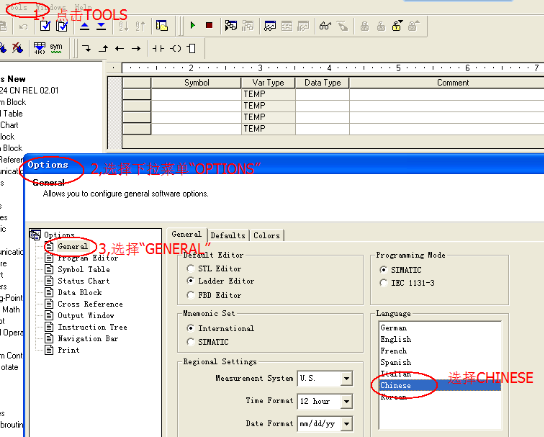
Task: Select Program Editor in the Options tree
Action: [88, 258]
